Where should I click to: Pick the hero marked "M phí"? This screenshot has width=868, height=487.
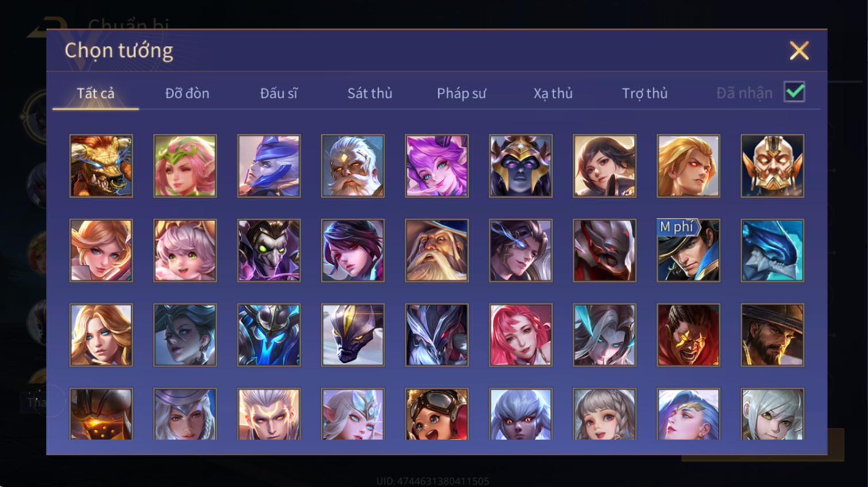(688, 250)
